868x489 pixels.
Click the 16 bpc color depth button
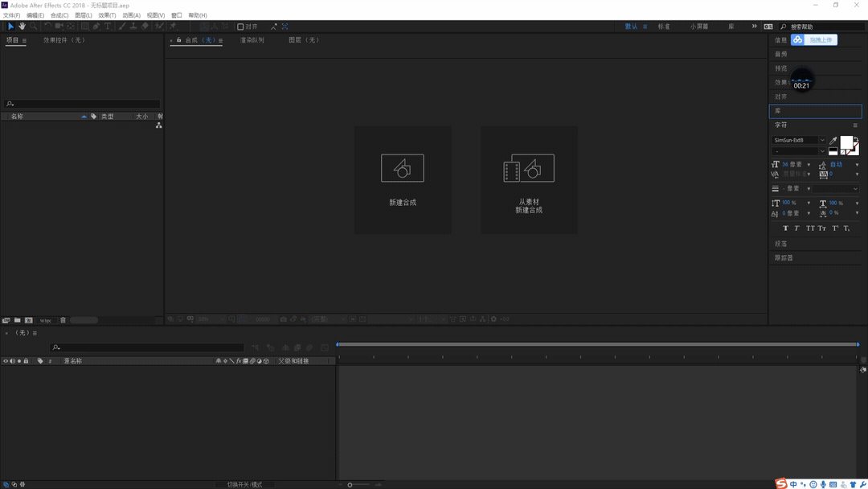(45, 320)
